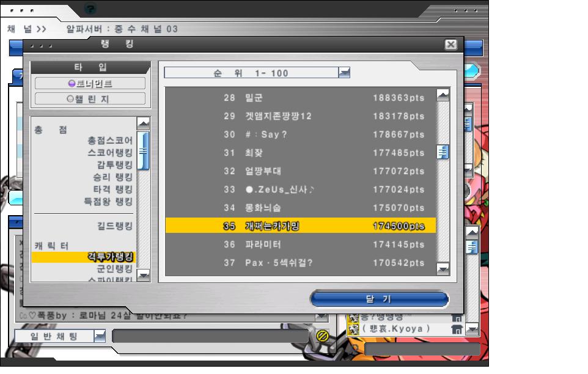Click user ( 悲哀.Kyoya ) in user list
This screenshot has width=588, height=374.
pos(395,329)
